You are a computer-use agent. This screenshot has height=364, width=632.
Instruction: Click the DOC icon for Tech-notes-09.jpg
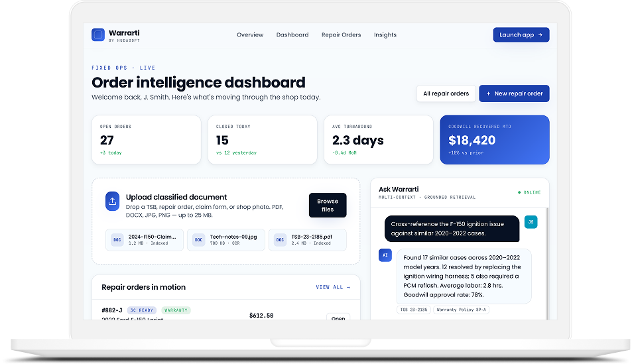coord(199,240)
